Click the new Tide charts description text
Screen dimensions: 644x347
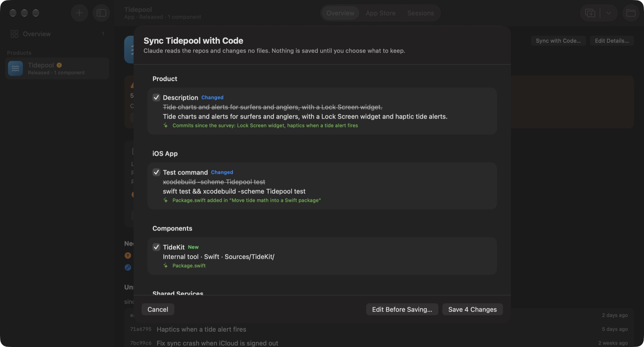[x=305, y=117]
